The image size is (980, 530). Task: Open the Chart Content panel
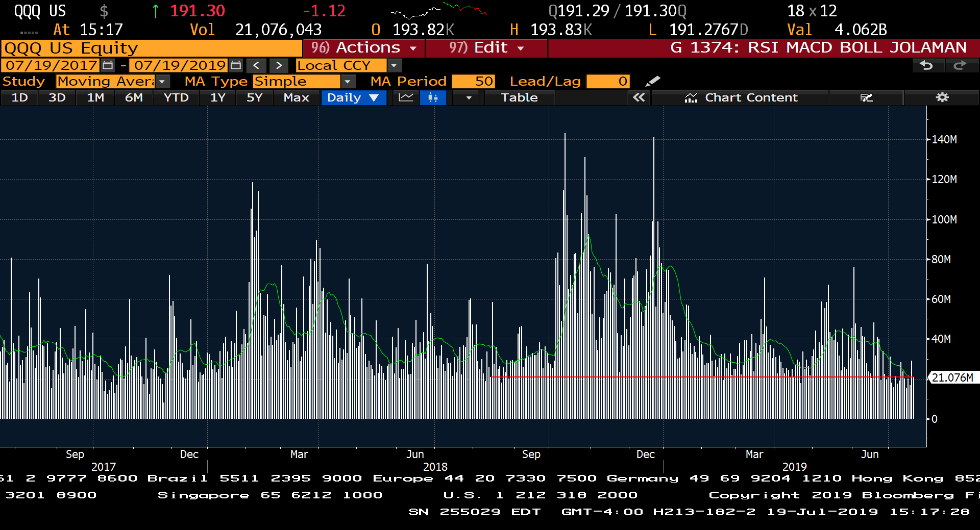pos(741,97)
